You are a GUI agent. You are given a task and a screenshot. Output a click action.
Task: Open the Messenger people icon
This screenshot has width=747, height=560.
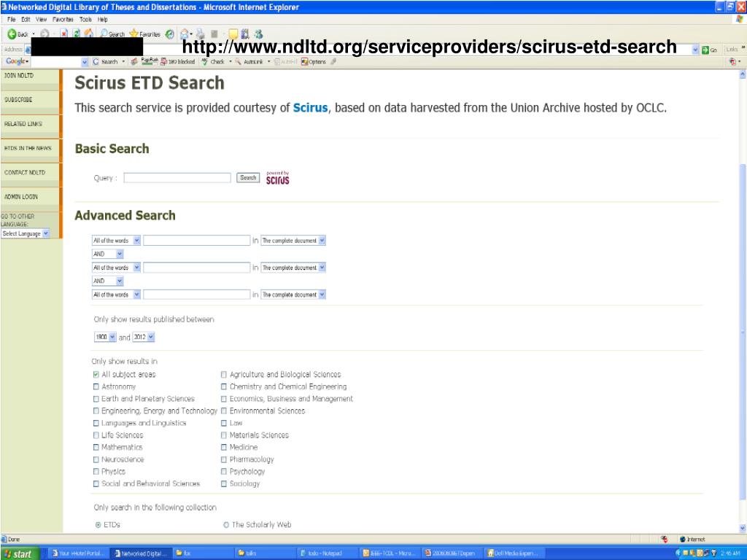[x=259, y=34]
